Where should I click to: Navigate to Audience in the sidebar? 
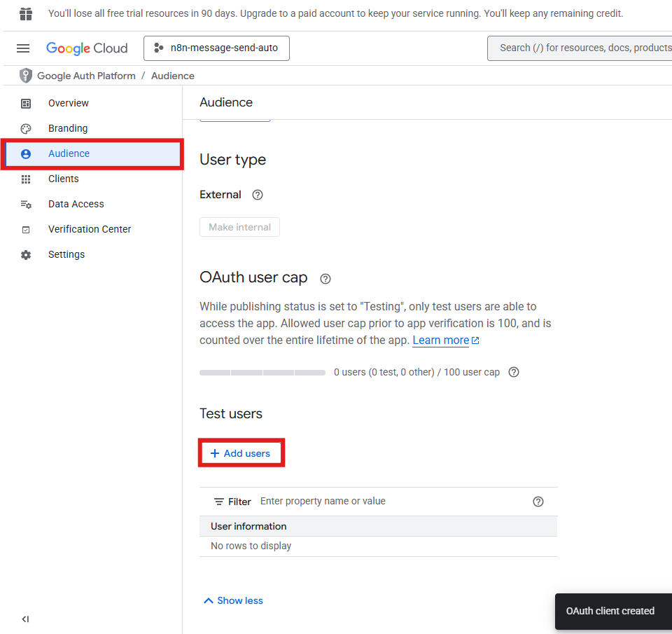69,153
